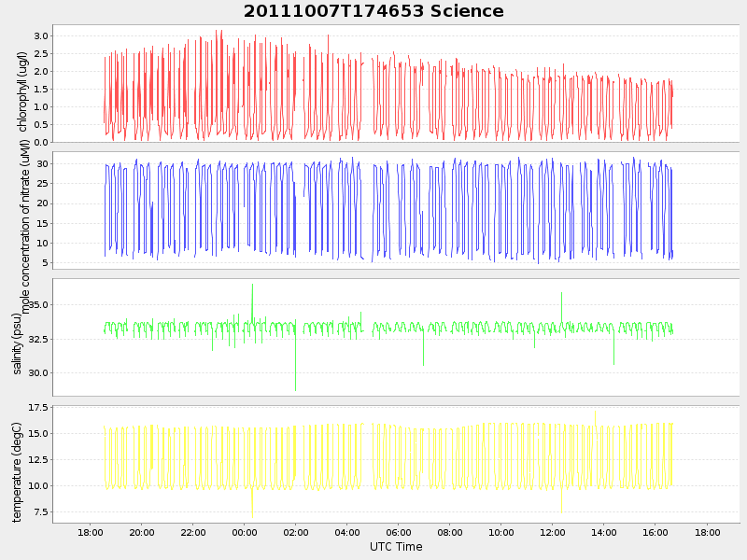This screenshot has height=560, width=747.
Task: Click the 1.0 tick on chlorophyll axis
Action: pyautogui.click(x=41, y=107)
